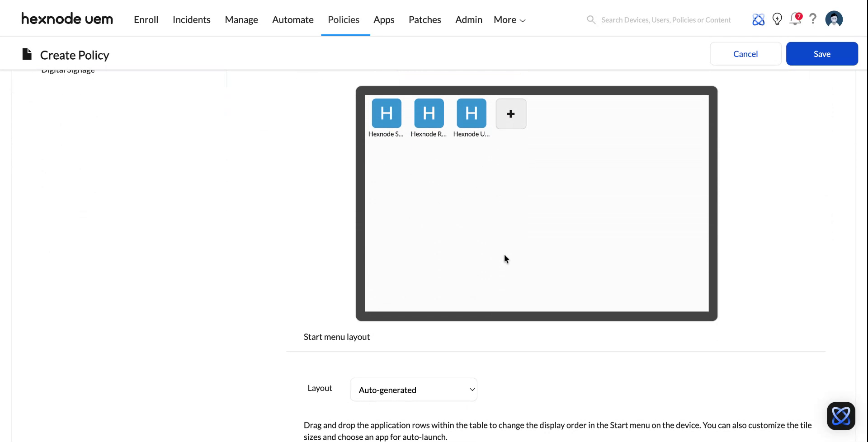Click the atom-shaped product icon near search
The image size is (868, 442).
759,19
